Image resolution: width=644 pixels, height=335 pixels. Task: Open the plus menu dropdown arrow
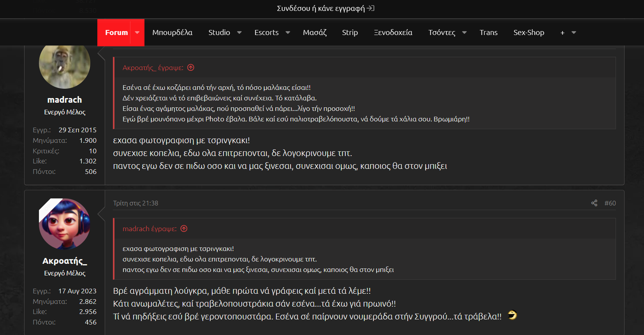coord(574,33)
